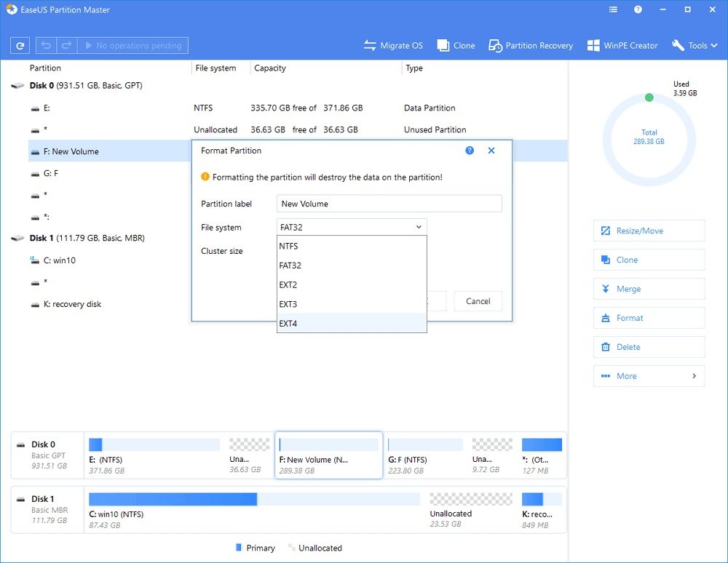Close the Format Partition dialog
728x563 pixels.
(x=491, y=151)
